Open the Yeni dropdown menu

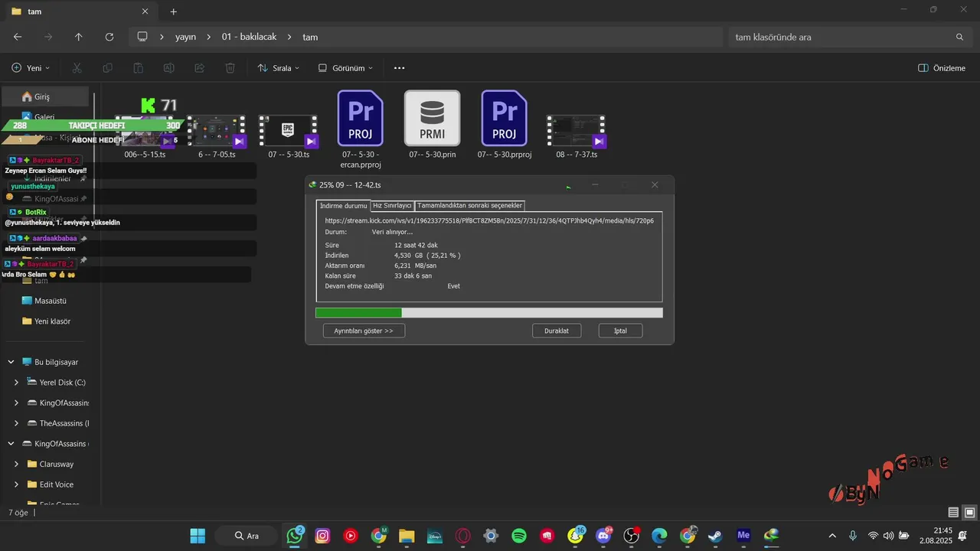(31, 68)
